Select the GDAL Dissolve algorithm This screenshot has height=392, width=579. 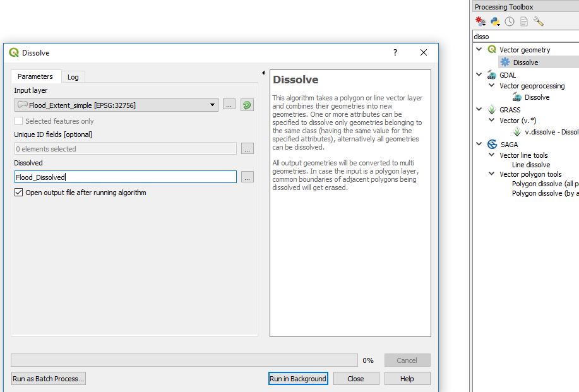coord(537,97)
